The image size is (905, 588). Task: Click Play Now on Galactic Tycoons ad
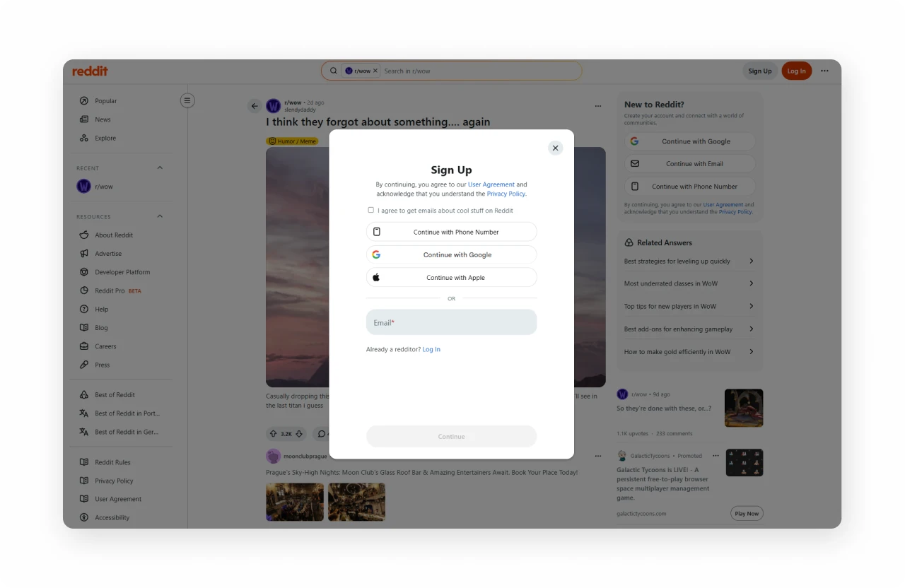747,514
